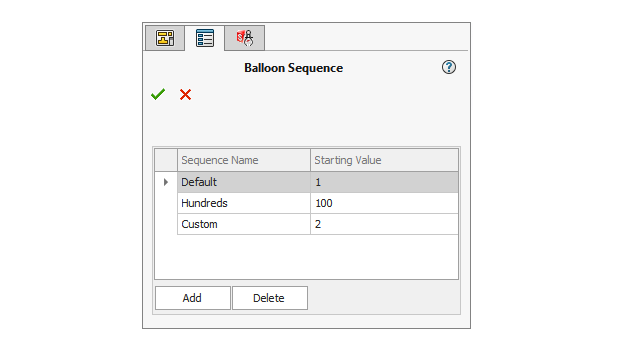
Task: Edit the starting value 1 for Default
Action: pos(384,182)
